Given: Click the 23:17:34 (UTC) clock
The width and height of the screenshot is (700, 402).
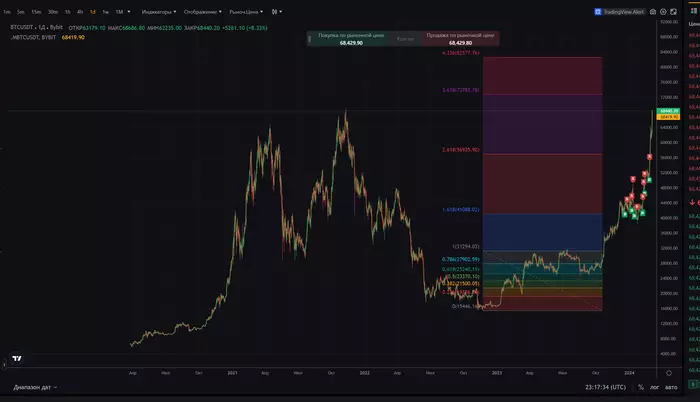Looking at the screenshot, I should click(605, 387).
